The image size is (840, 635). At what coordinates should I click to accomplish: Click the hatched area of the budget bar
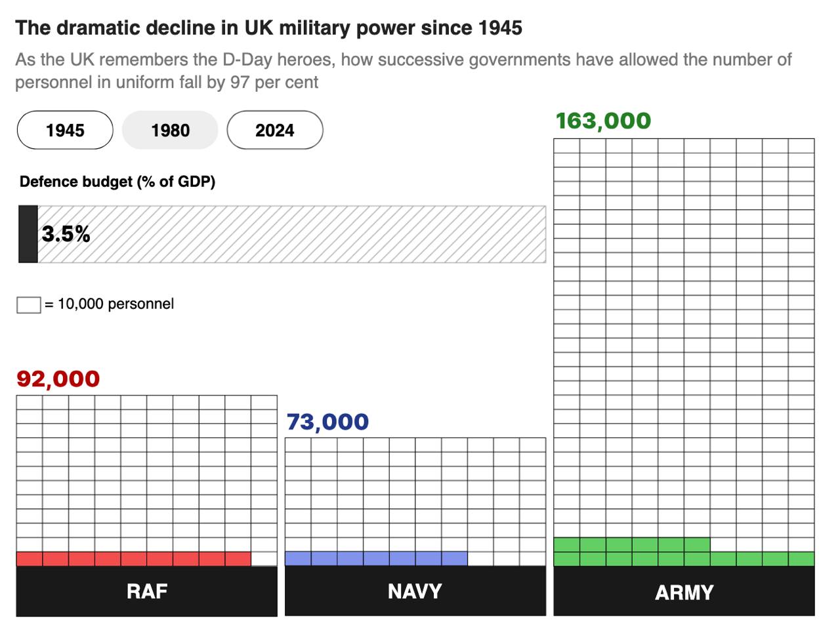[x=315, y=234]
